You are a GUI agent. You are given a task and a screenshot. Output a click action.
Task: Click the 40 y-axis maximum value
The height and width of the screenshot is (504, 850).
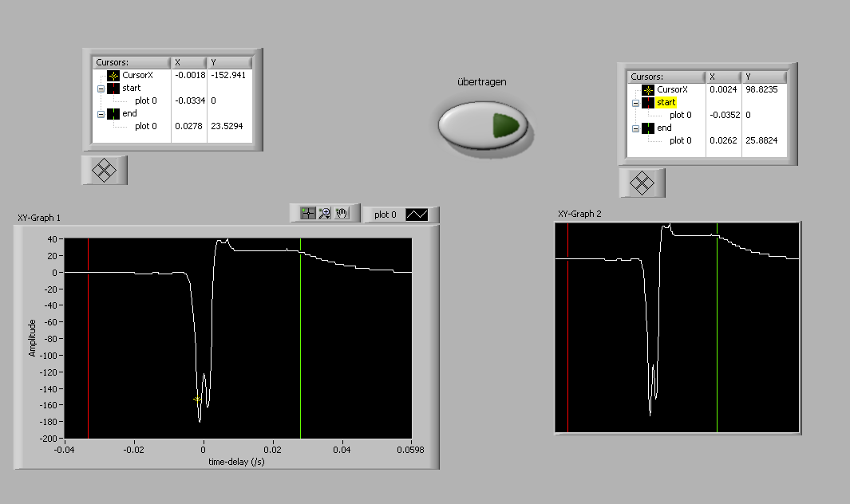[52, 239]
